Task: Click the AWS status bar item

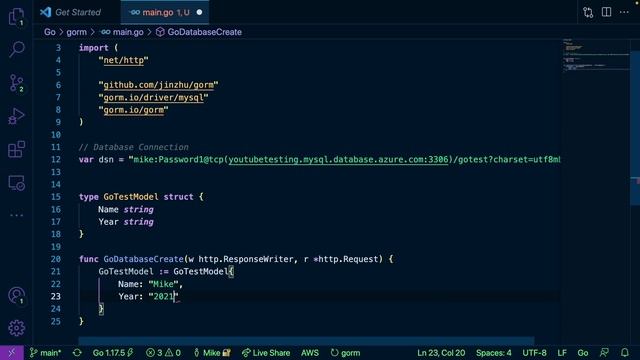Action: point(310,353)
